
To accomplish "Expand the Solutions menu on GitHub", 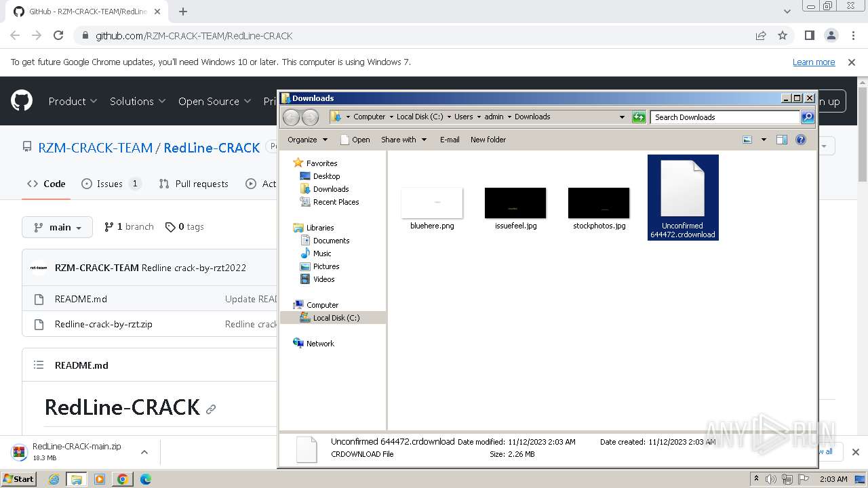I will [138, 101].
